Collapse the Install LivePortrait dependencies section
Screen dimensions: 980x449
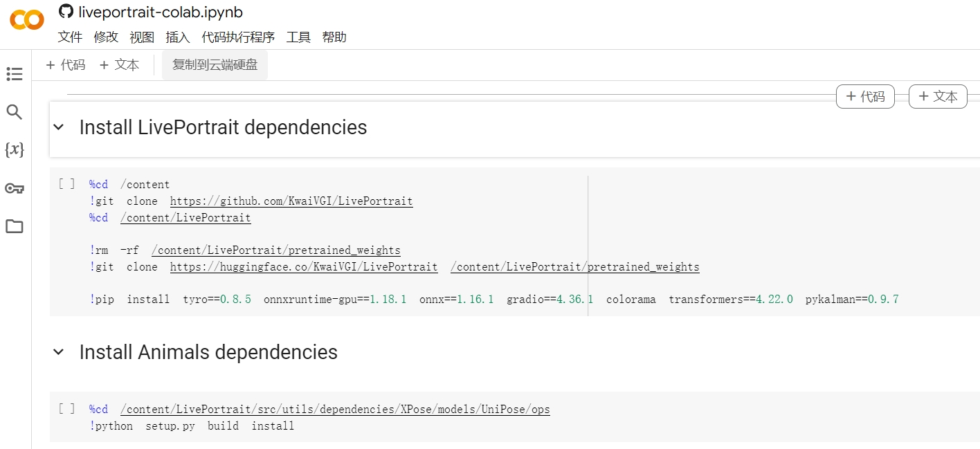coord(59,127)
